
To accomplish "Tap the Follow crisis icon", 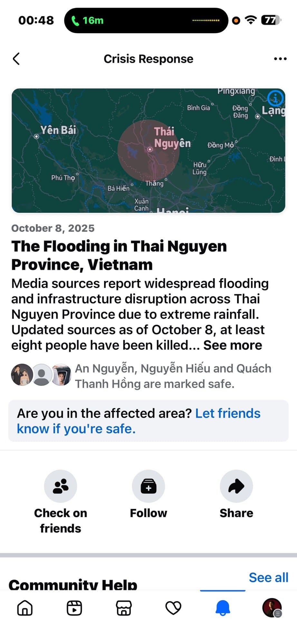I will pos(148,486).
